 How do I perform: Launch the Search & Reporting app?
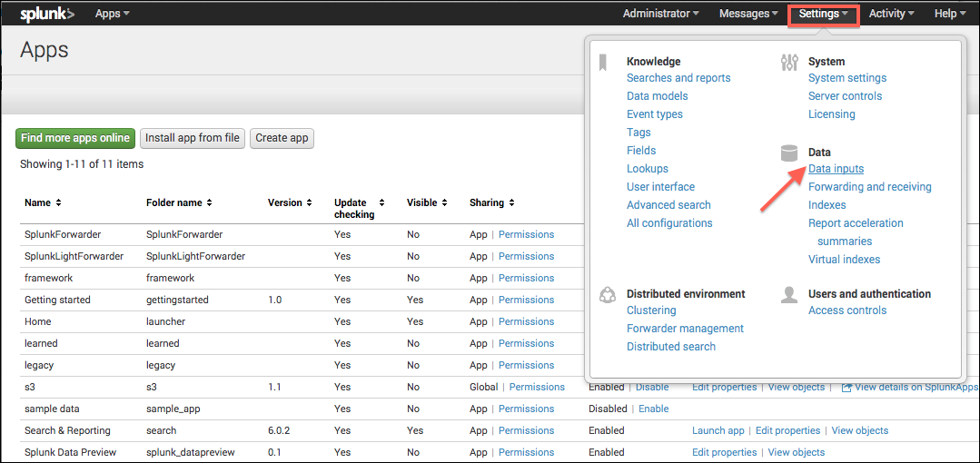click(x=718, y=430)
